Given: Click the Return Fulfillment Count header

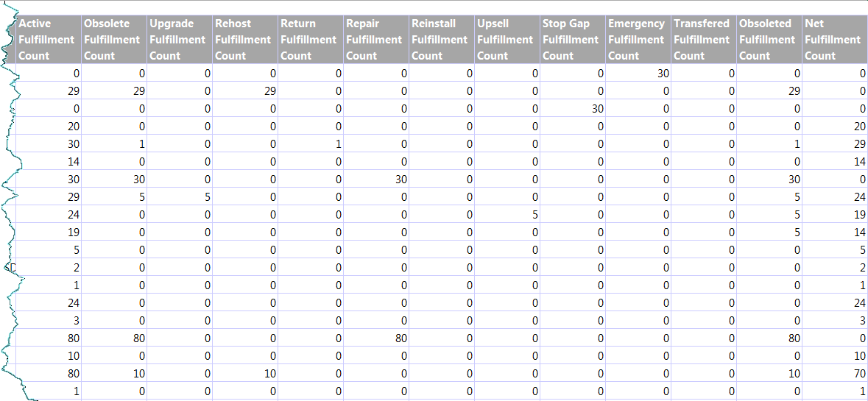Looking at the screenshot, I should click(311, 40).
